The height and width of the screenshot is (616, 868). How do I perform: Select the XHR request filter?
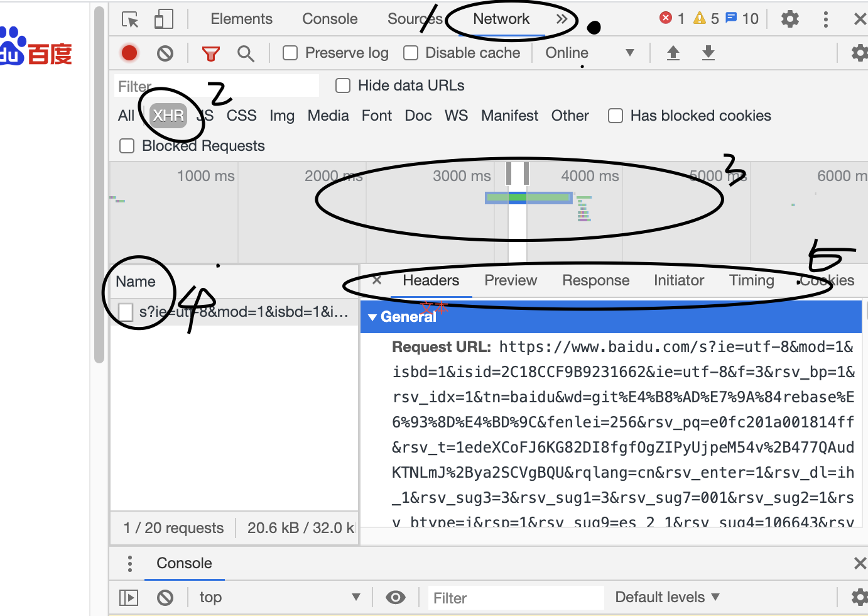[168, 115]
